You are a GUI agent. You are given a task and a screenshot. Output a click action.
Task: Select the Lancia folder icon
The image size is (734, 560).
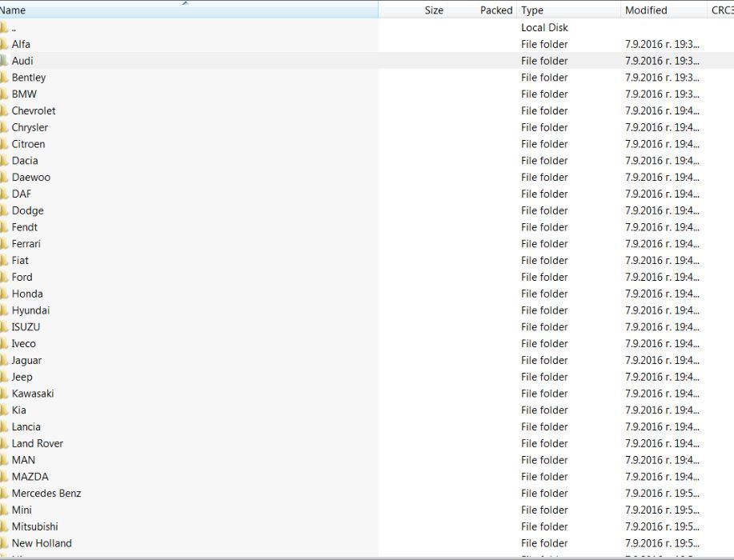4,426
